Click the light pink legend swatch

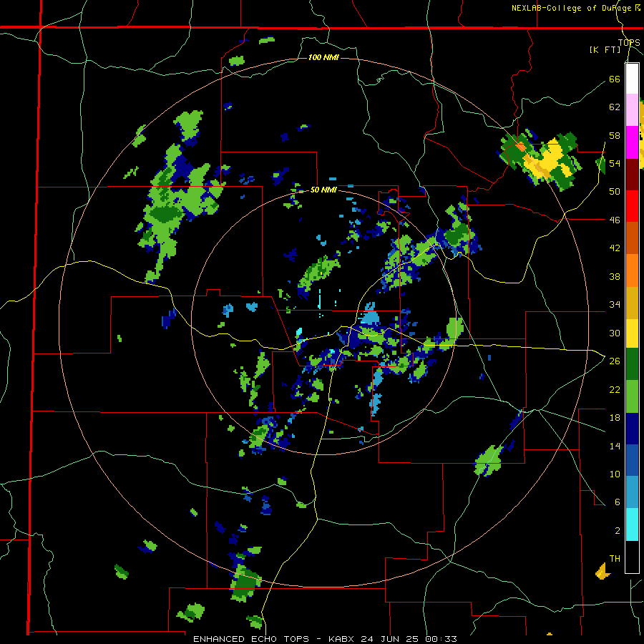tap(632, 110)
